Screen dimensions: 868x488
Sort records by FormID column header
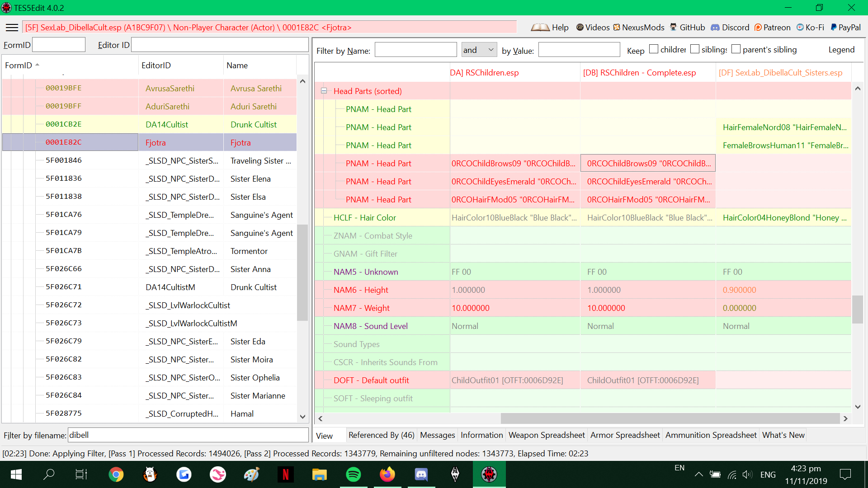click(70, 66)
